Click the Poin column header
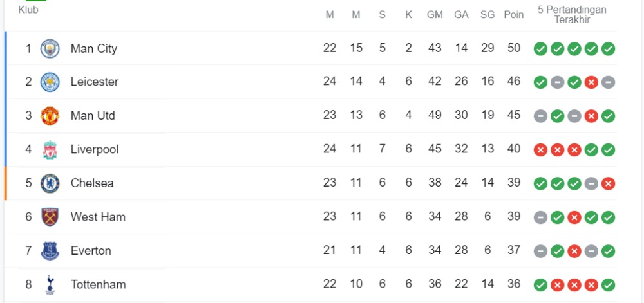The height and width of the screenshot is (303, 644). pos(514,15)
